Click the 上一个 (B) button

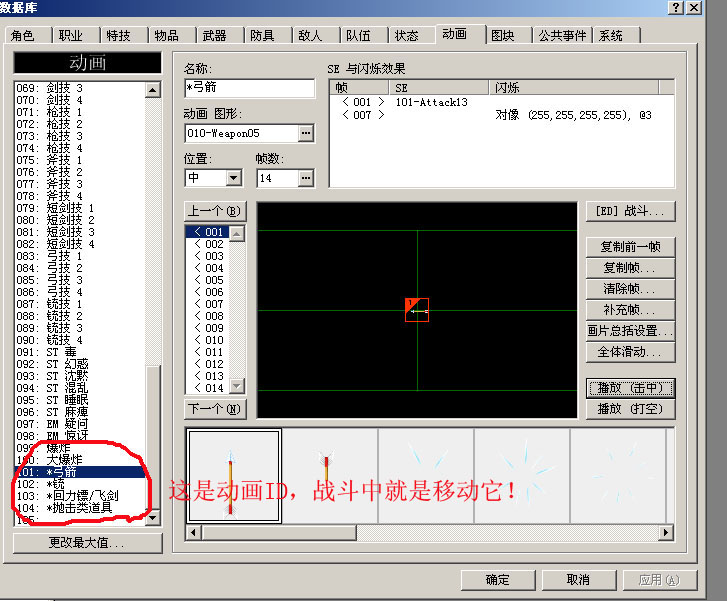[215, 211]
